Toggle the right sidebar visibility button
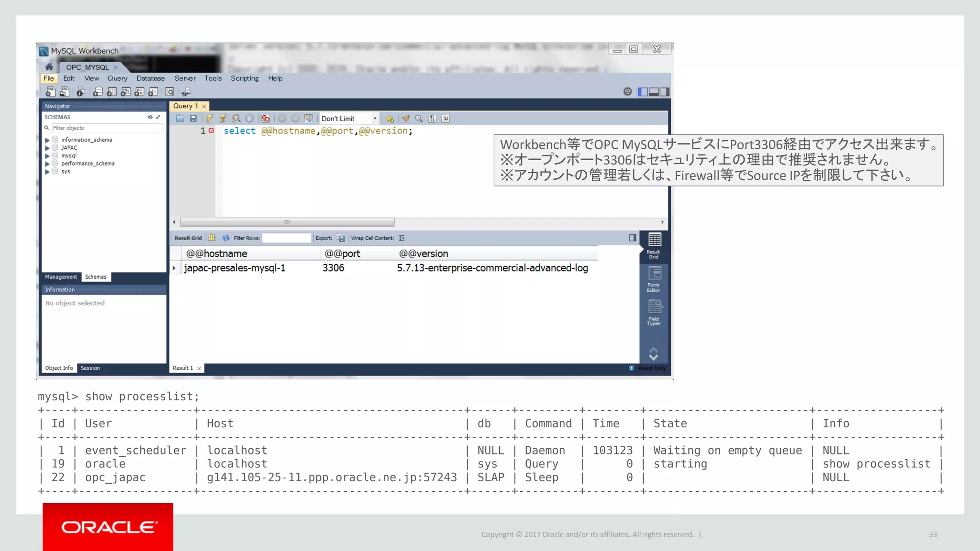 pos(665,92)
